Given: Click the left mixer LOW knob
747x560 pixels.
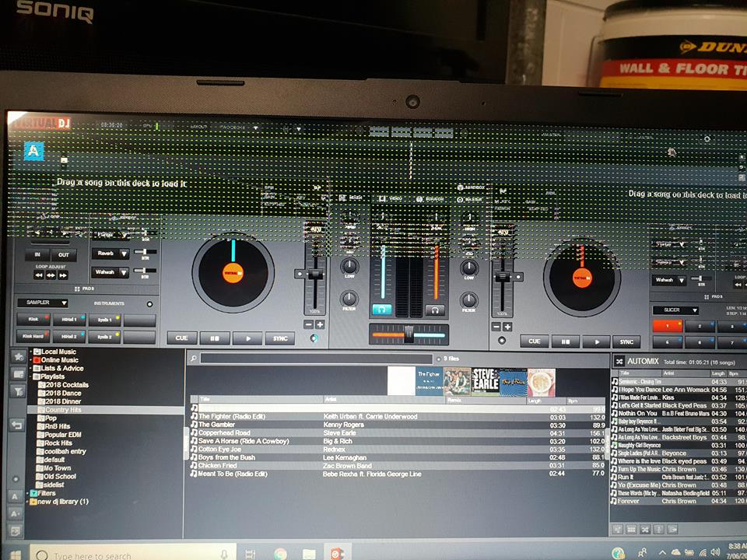Looking at the screenshot, I should (349, 266).
